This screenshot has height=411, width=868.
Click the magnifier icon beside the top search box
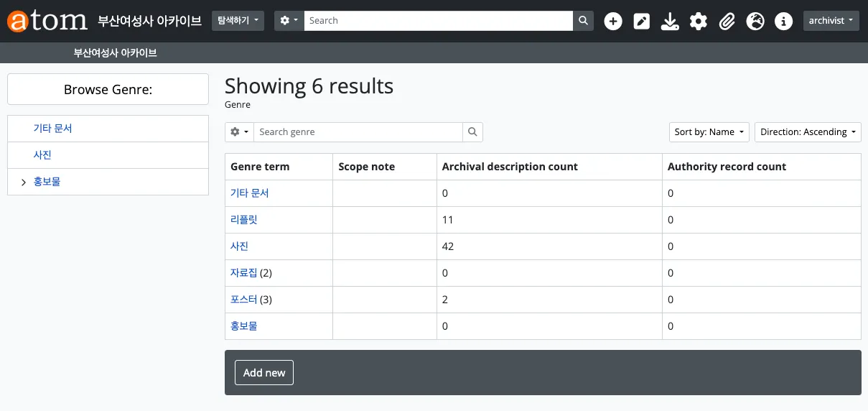click(584, 21)
